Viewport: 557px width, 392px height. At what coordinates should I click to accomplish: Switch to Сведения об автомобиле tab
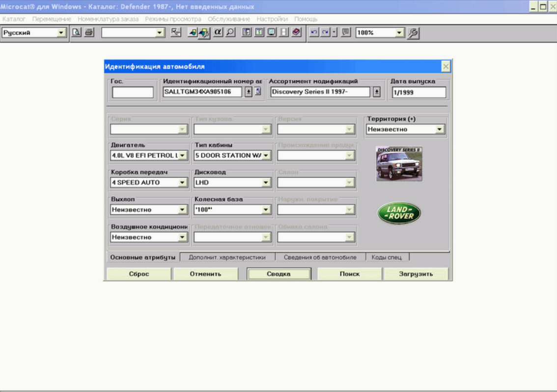tap(320, 257)
